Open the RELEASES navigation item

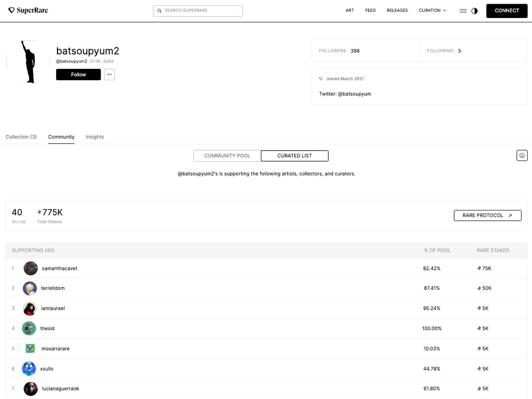click(x=397, y=10)
